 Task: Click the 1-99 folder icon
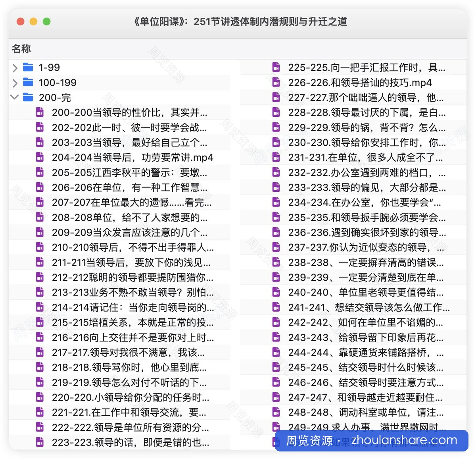28,67
